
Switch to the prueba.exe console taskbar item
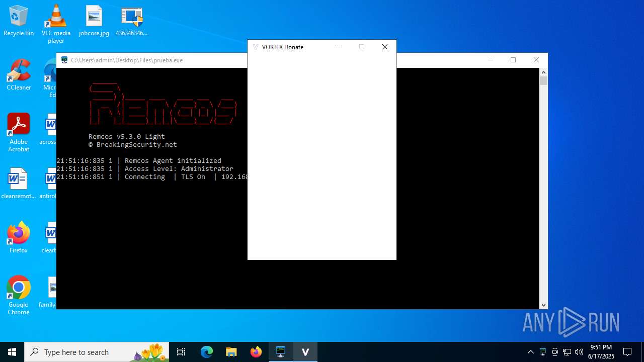(x=281, y=352)
